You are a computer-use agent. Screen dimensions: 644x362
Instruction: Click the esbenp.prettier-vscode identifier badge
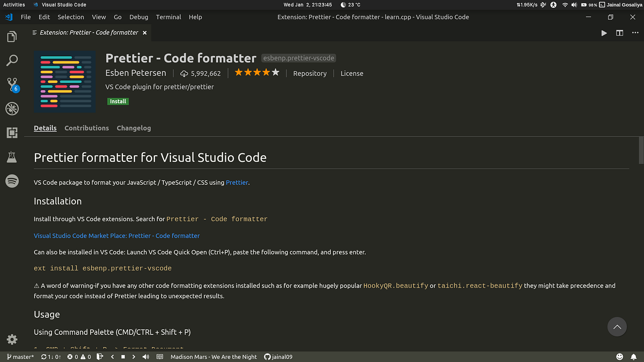click(x=299, y=58)
